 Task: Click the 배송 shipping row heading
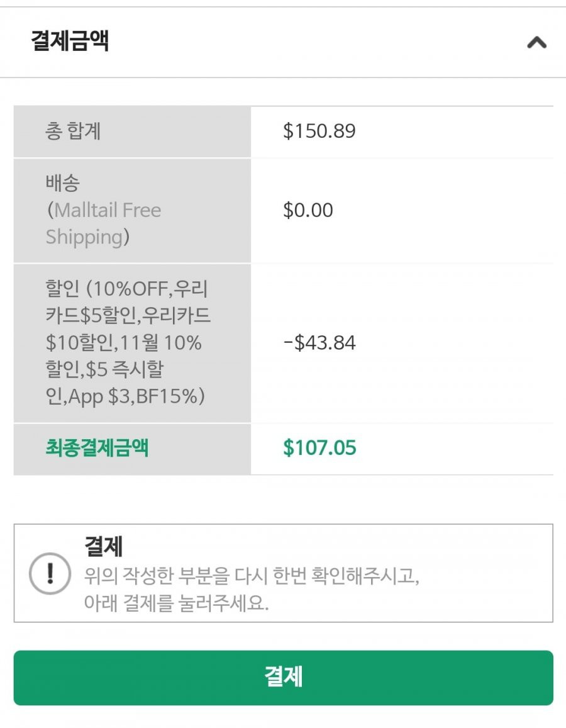point(63,183)
